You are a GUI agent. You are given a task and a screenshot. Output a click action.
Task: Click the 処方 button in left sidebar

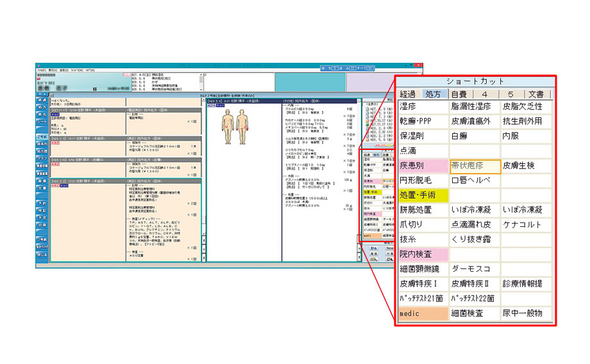coord(42,107)
